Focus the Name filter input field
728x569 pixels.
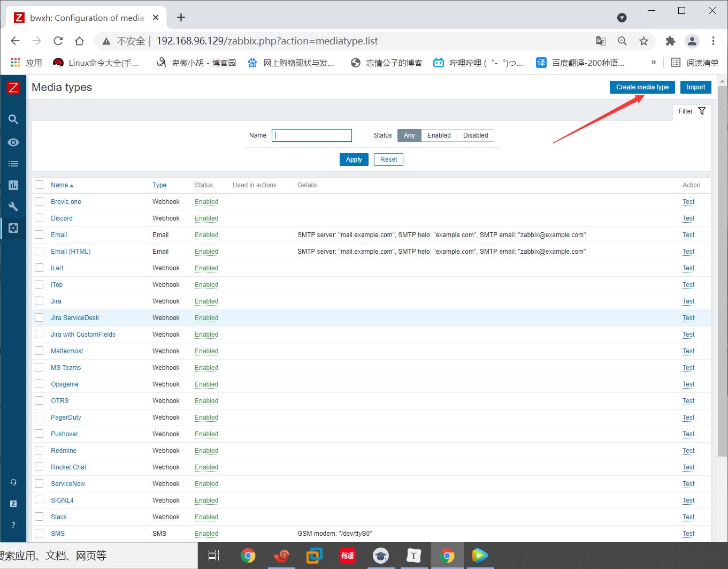312,135
